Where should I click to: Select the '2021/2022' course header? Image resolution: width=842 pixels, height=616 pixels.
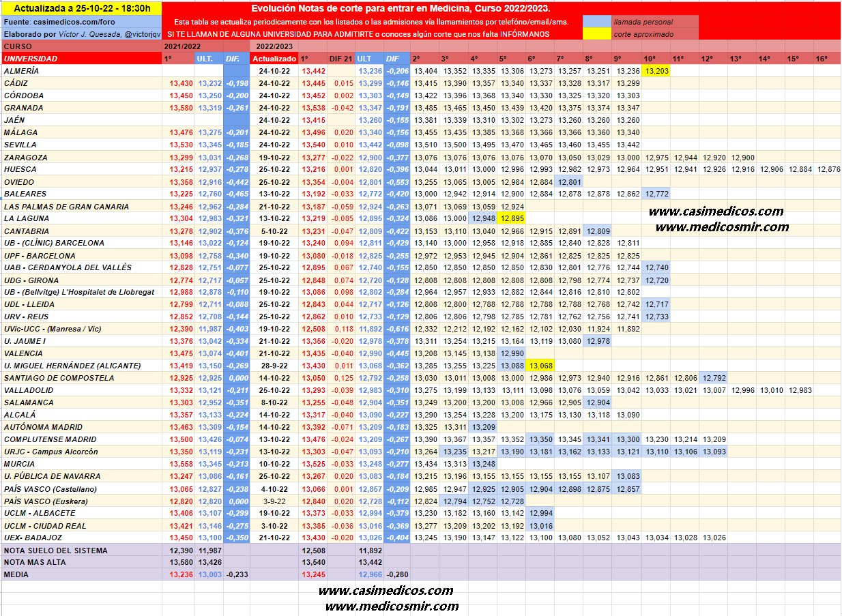(205, 46)
